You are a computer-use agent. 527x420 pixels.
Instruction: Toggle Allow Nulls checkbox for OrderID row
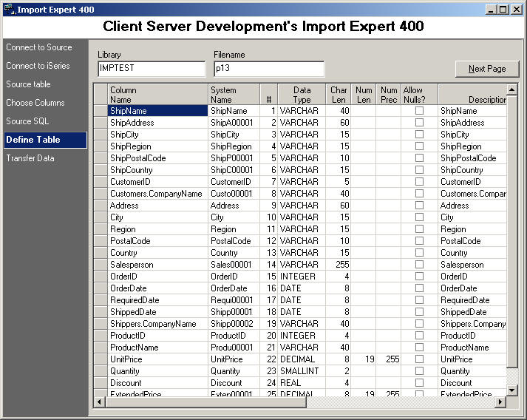(x=419, y=276)
